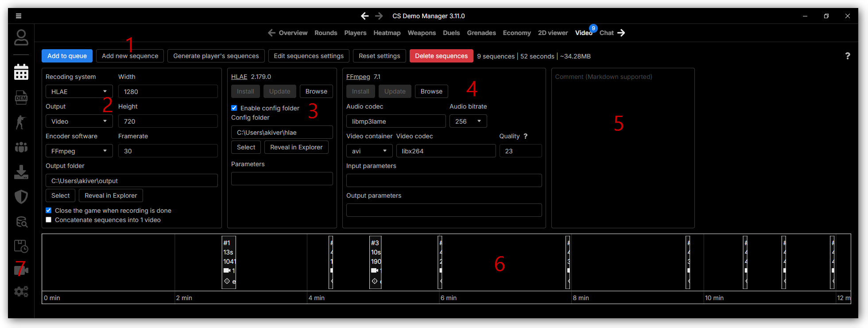868x328 pixels.
Task: Reveal the HLAE config folder in Explorer
Action: [x=296, y=147]
